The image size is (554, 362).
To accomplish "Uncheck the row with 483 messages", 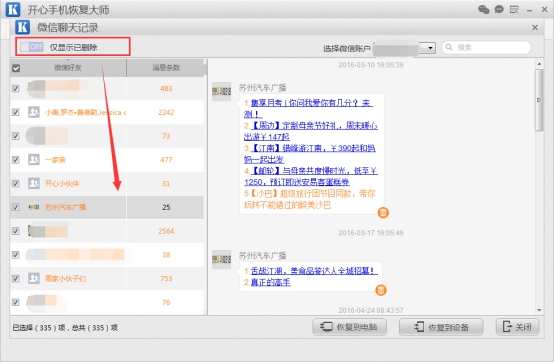I will coord(16,88).
